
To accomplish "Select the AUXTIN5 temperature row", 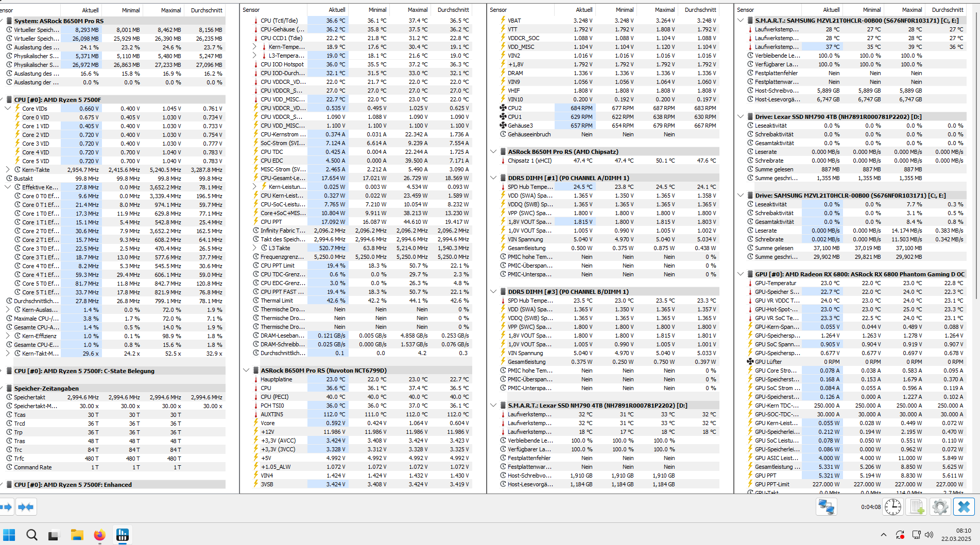I will click(362, 414).
